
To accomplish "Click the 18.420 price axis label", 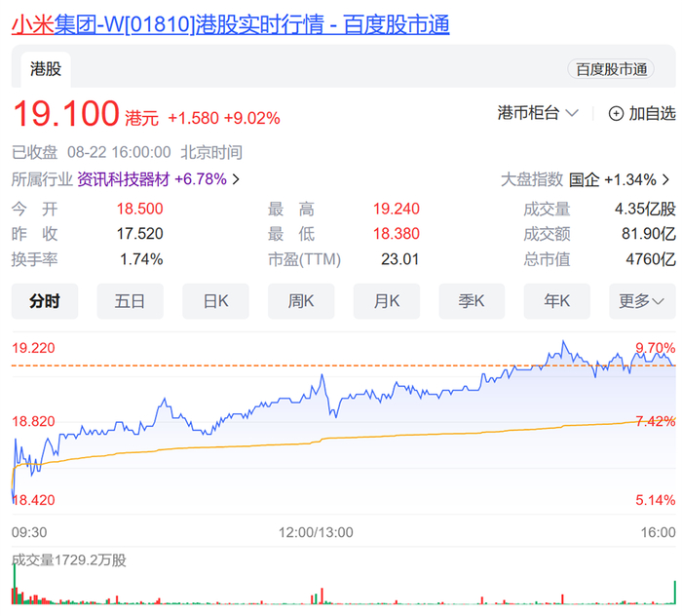I will [33, 500].
